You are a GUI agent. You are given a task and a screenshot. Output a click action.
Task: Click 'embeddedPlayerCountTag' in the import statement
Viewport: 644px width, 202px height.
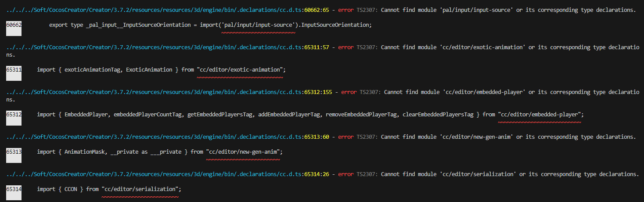[x=148, y=115]
